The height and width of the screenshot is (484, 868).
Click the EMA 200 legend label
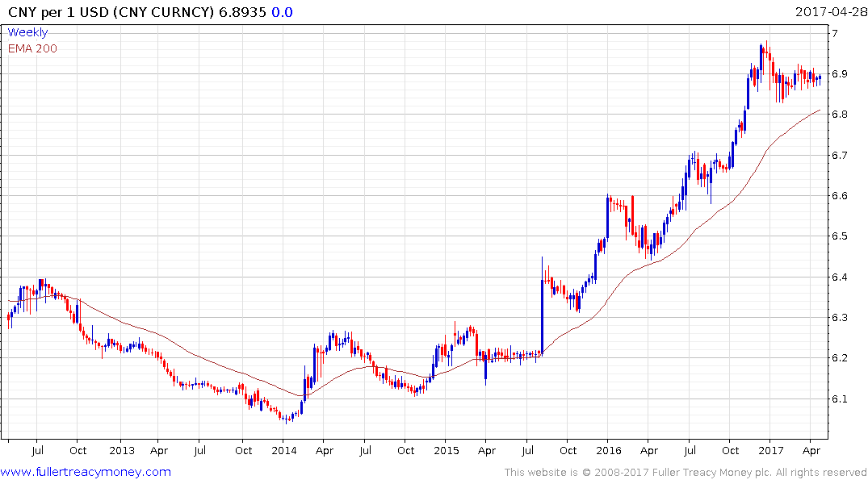32,48
